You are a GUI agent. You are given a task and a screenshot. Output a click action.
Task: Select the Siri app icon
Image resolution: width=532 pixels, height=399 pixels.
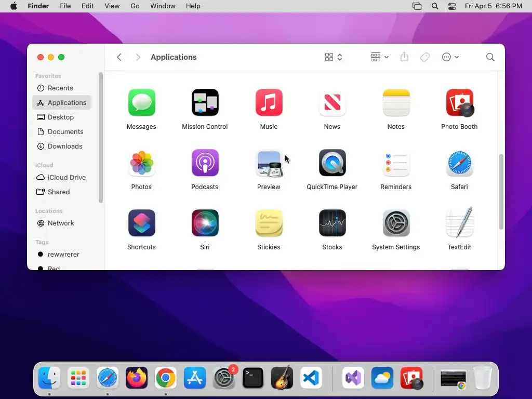(x=205, y=223)
